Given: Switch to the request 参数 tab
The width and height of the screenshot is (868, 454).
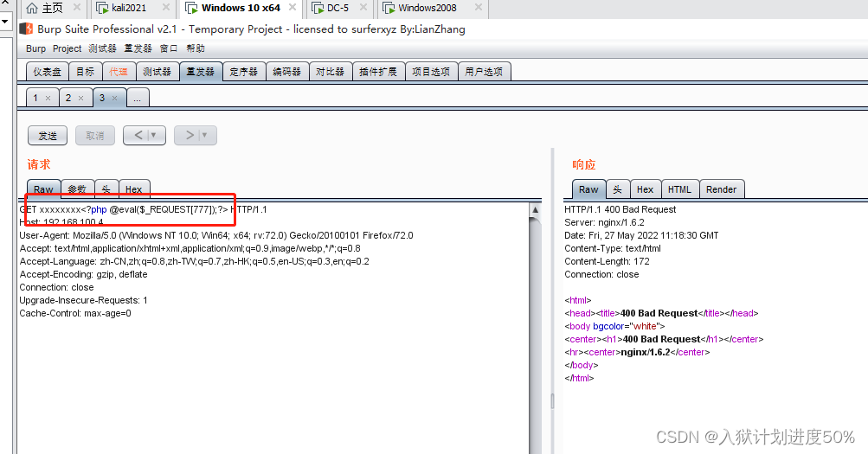Looking at the screenshot, I should coord(78,189).
